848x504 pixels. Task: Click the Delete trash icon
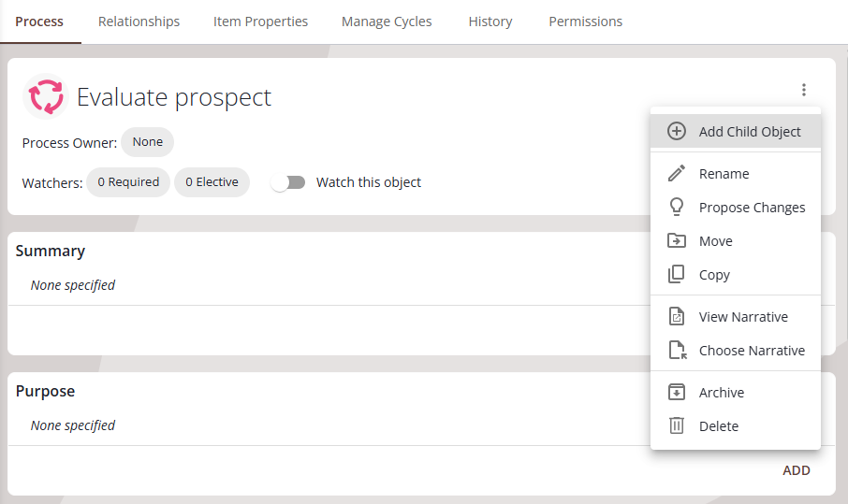pyautogui.click(x=677, y=426)
